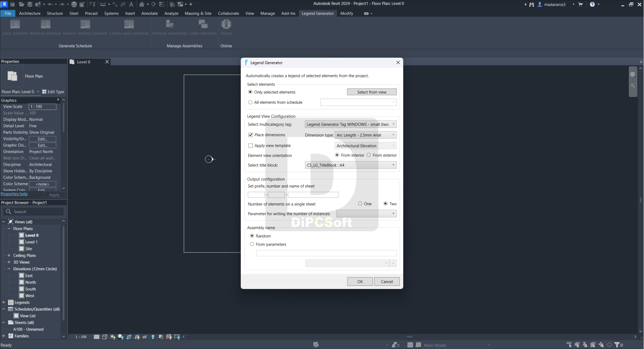The image size is (644, 349).
Task: Click the Help question mark icon
Action: [x=592, y=4]
